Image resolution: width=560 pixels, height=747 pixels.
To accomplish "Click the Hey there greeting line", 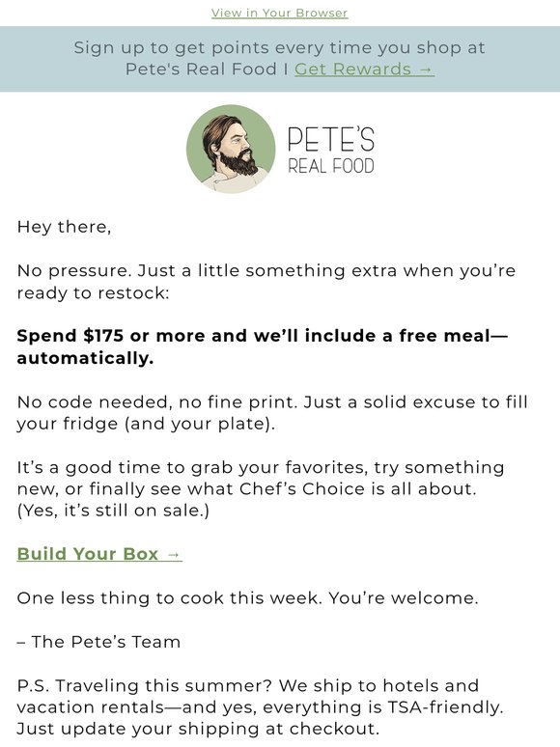I will pos(65,227).
